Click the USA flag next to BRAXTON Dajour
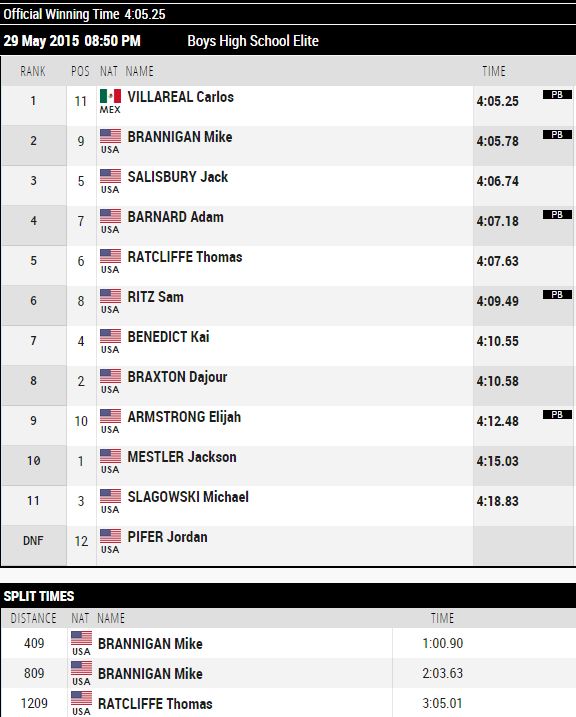The width and height of the screenshot is (576, 717). click(x=110, y=376)
